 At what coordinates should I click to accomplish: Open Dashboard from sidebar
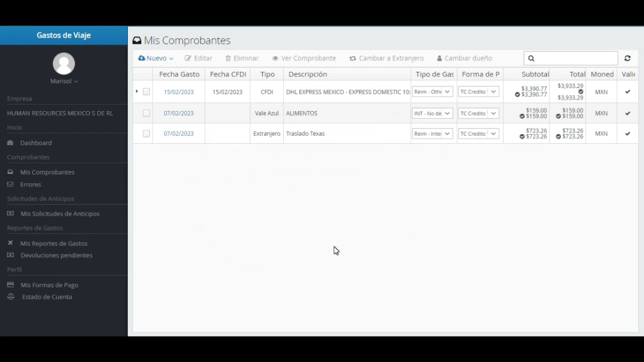tap(36, 143)
